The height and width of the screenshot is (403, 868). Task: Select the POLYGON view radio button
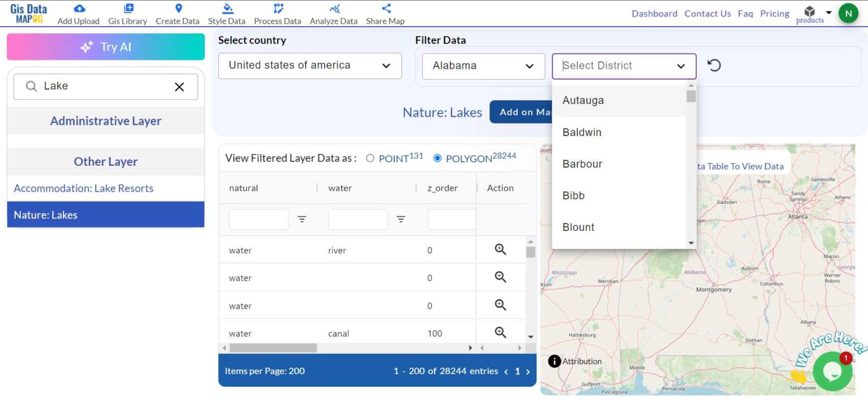point(437,158)
